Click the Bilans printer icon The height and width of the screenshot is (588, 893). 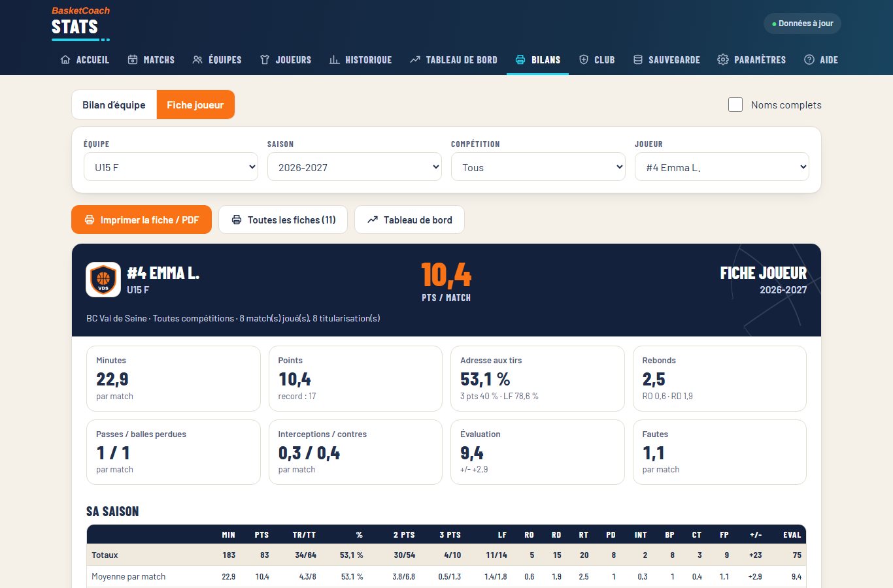pos(520,59)
